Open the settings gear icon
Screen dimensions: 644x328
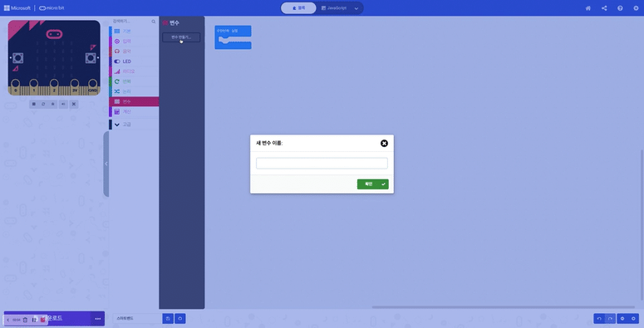coord(636,8)
